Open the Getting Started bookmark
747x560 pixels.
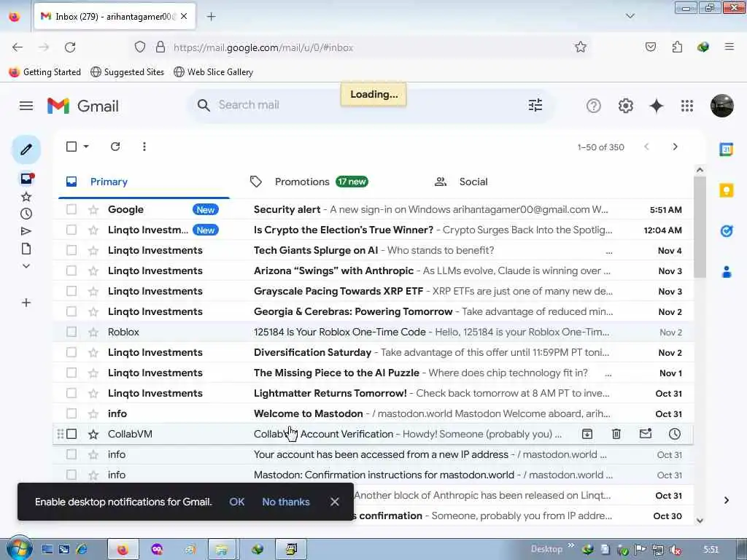click(44, 72)
